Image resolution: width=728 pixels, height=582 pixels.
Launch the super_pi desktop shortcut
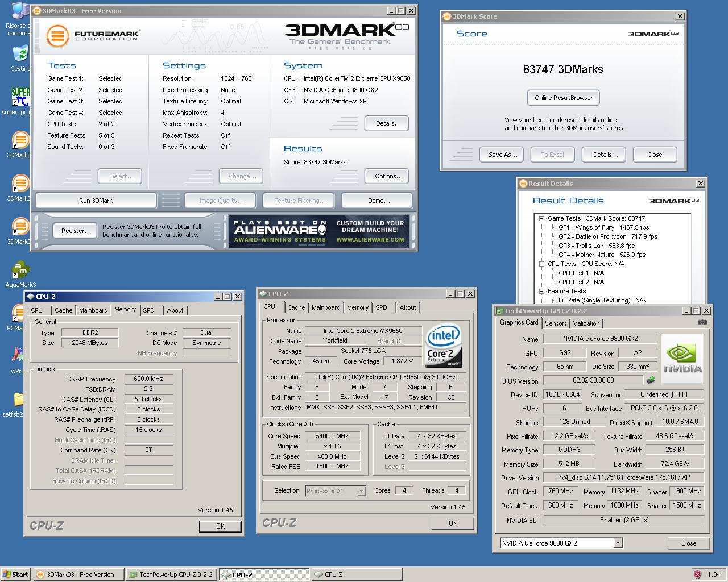pyautogui.click(x=20, y=97)
